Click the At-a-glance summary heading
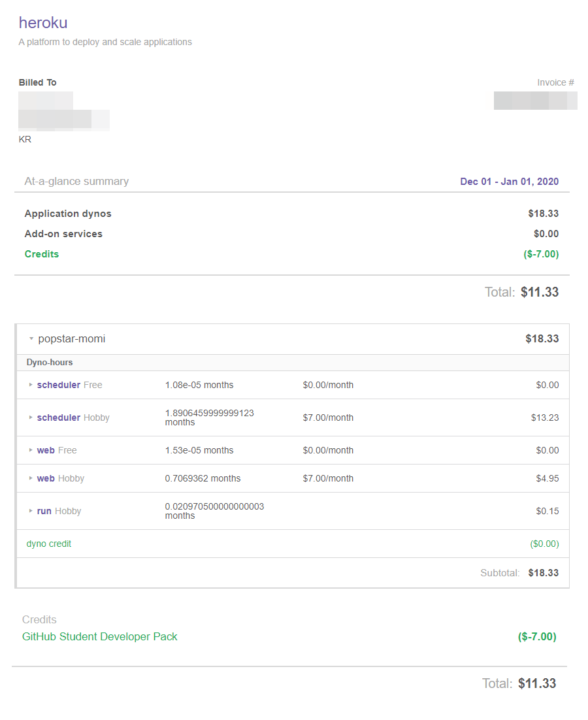 pyautogui.click(x=76, y=182)
